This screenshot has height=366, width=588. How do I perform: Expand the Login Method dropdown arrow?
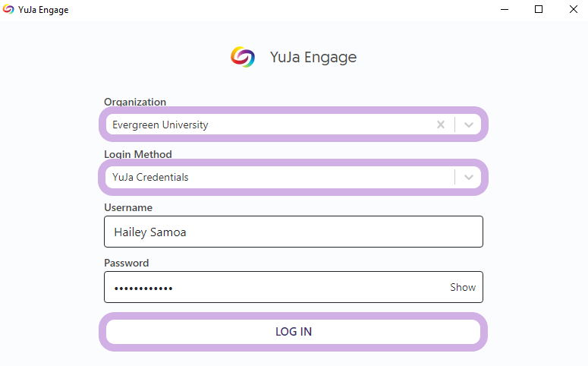[469, 177]
